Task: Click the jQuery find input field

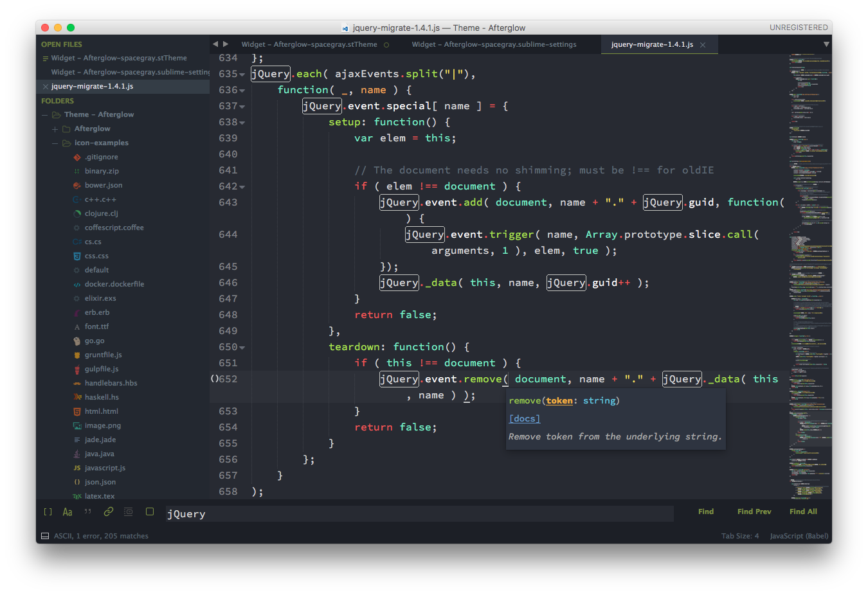Action: [x=419, y=513]
